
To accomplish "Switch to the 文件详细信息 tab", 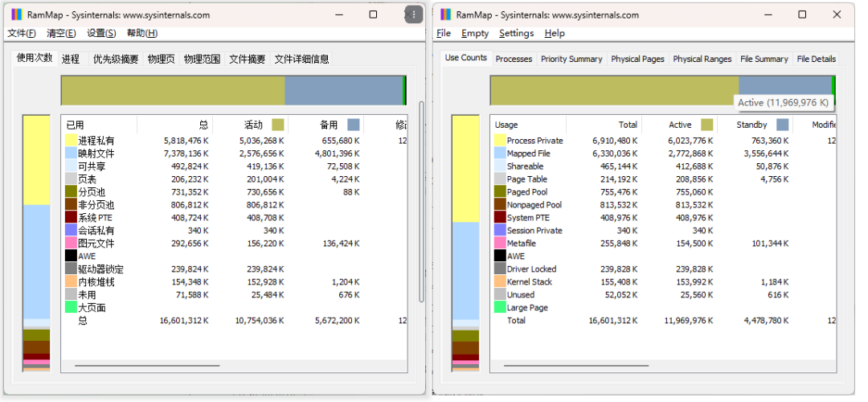I will coord(302,59).
